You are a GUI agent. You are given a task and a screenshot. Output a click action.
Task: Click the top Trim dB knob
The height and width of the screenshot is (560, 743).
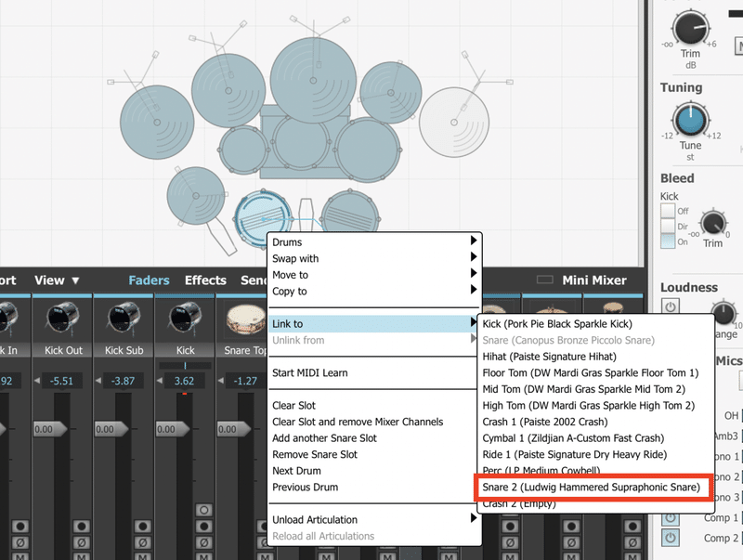point(690,28)
